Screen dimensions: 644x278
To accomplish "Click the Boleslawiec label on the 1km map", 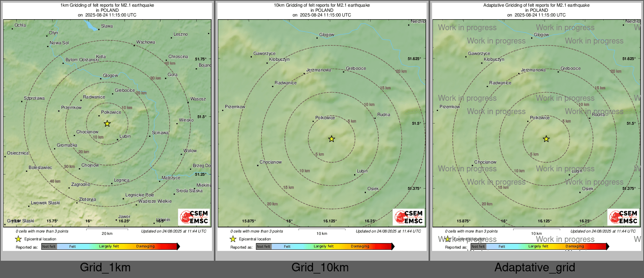I will 40,167.
